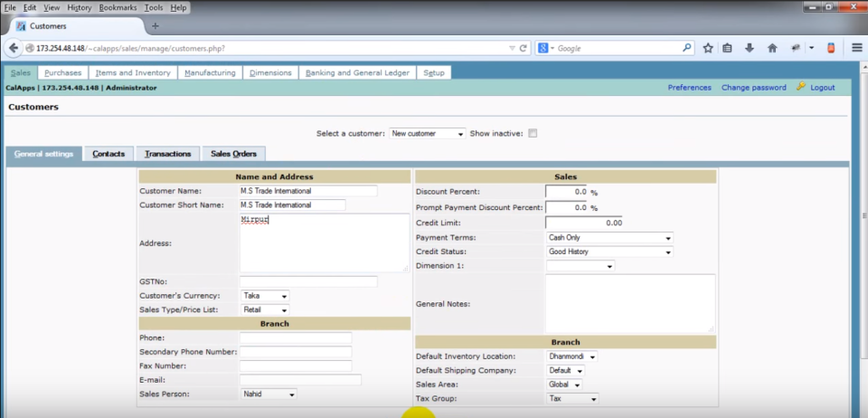Open the address bar history dropdown arrow

click(512, 48)
